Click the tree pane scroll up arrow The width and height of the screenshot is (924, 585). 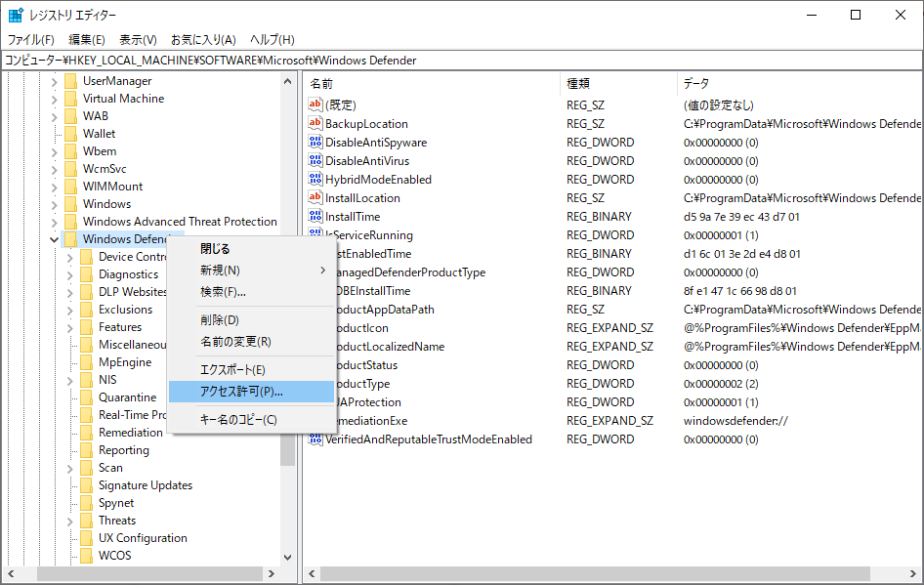[x=287, y=81]
